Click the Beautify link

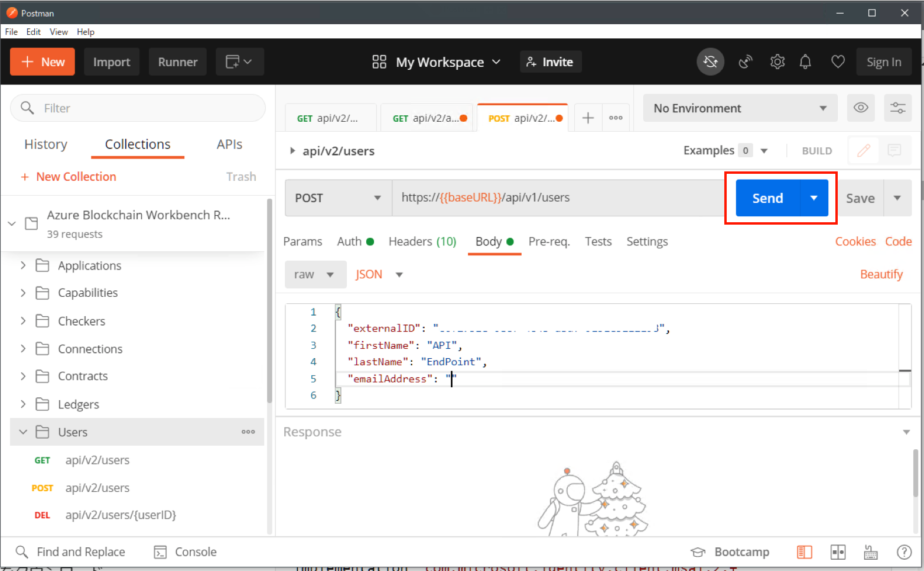(x=881, y=274)
